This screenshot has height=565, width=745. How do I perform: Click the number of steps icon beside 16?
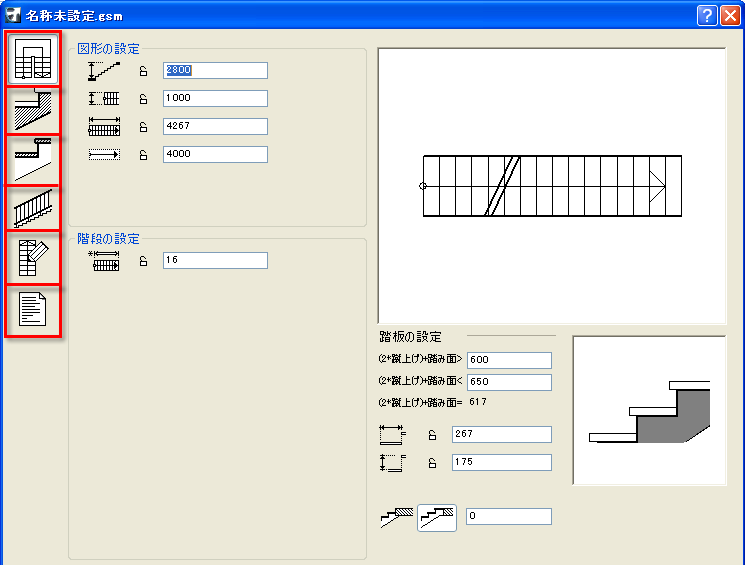(104, 261)
